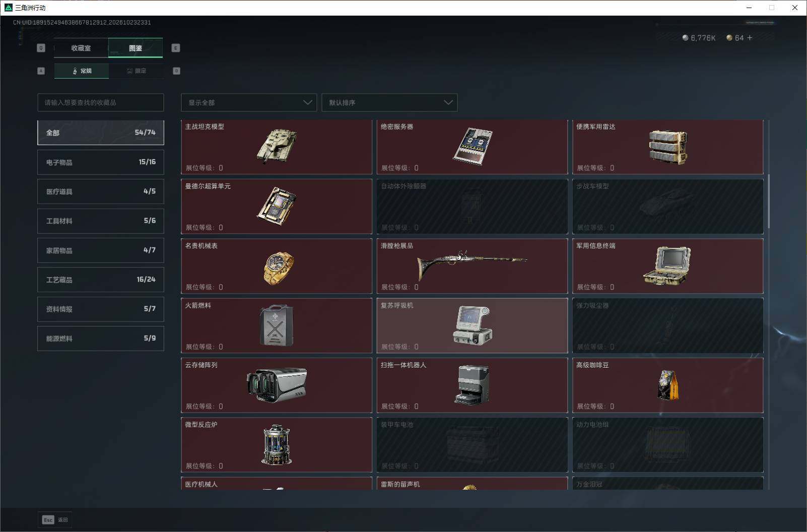Select the locked 强力吸尘器 card

click(x=668, y=325)
